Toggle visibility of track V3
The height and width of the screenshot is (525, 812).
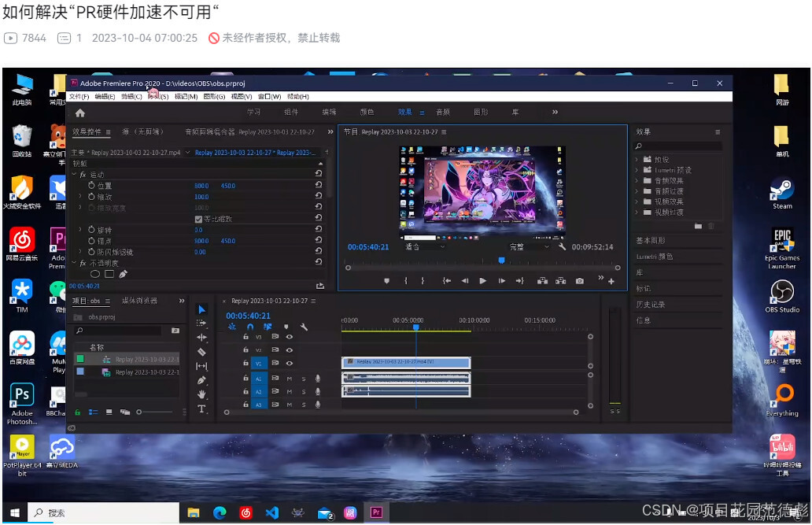290,337
